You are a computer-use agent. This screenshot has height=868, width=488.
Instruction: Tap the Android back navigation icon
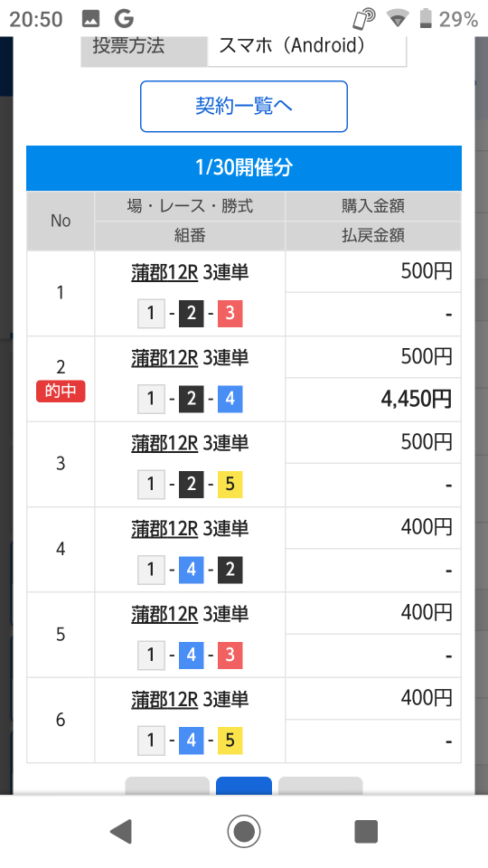tap(121, 831)
